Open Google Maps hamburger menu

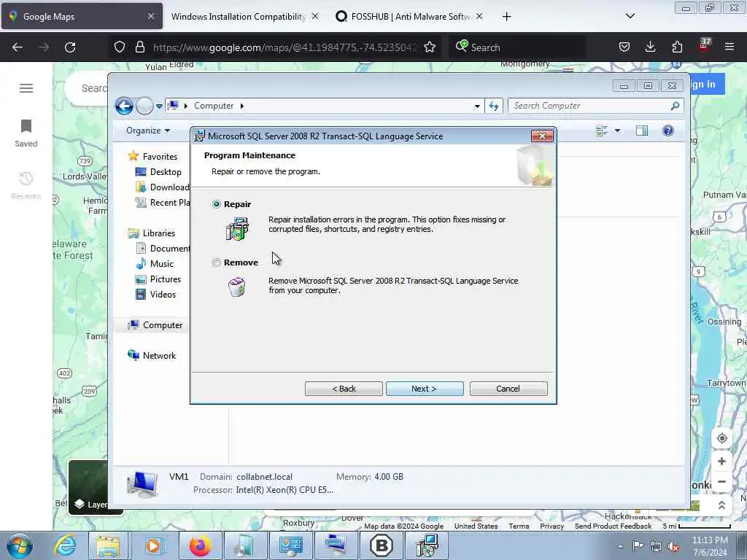26,88
